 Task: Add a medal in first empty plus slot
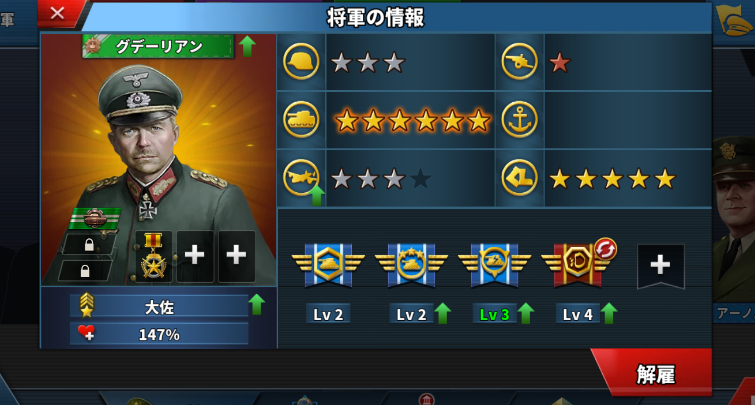click(x=195, y=256)
